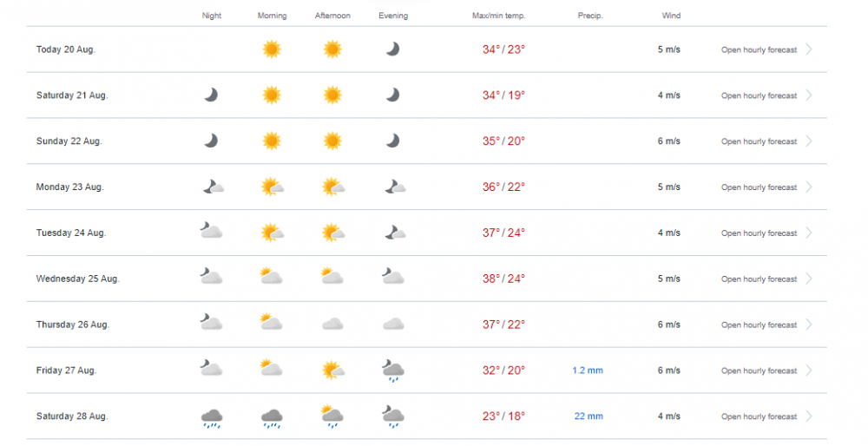Click Wednesday 25 Aug. evening cloudy moon icon
The width and height of the screenshot is (868, 446).
pos(393,278)
